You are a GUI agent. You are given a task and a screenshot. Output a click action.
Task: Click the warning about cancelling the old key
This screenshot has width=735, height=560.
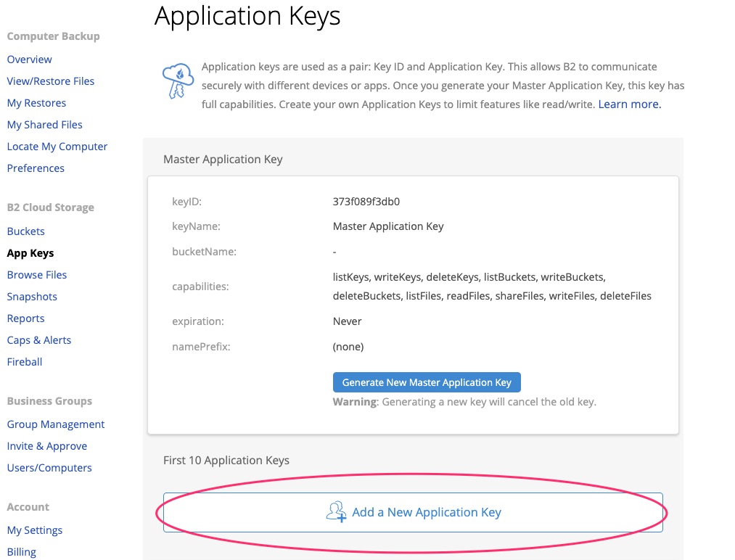(464, 402)
